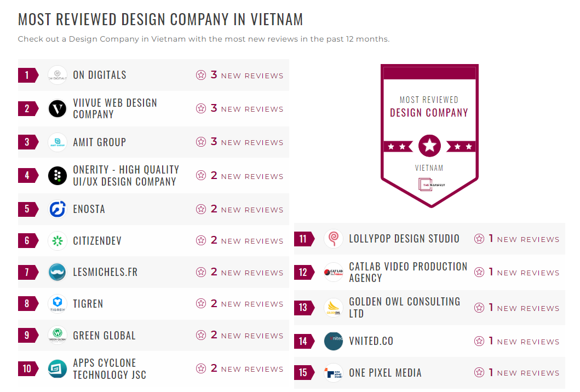The image size is (580, 392).
Task: Click the Vnited.co round logo
Action: click(x=334, y=341)
